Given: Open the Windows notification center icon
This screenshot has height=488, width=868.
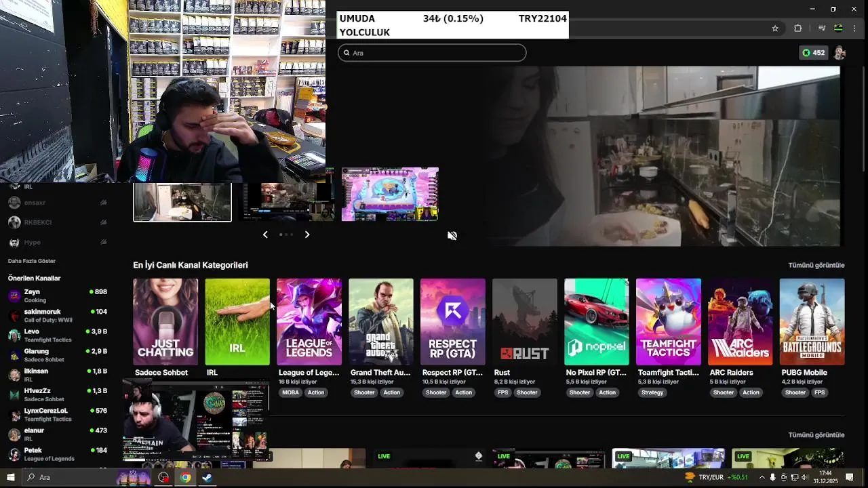Looking at the screenshot, I should point(849,477).
